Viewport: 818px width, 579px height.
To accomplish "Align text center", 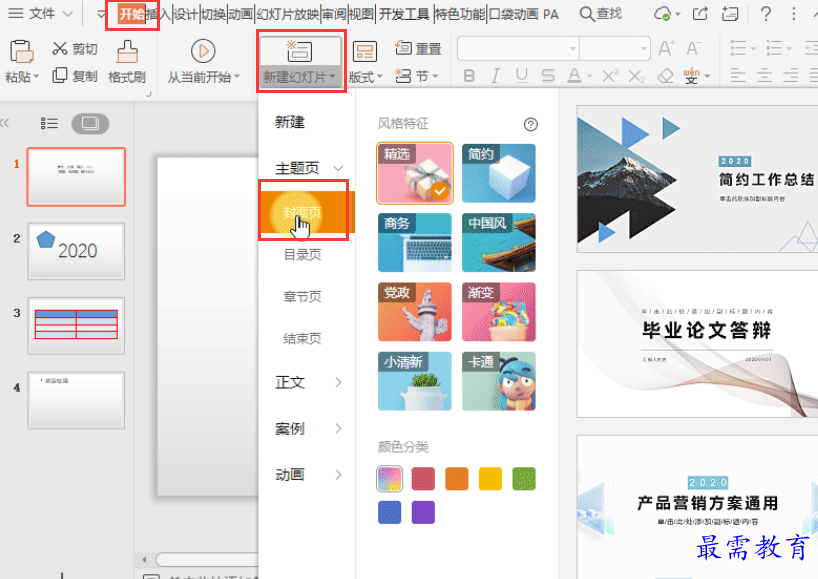I will pos(764,76).
